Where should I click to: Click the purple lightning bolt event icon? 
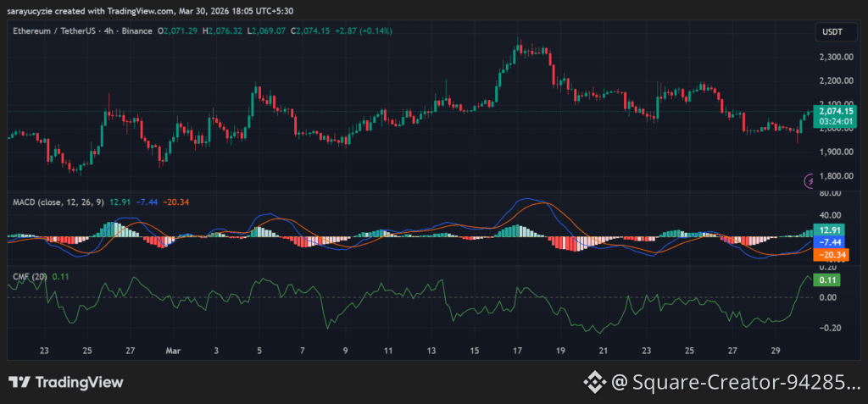point(809,180)
